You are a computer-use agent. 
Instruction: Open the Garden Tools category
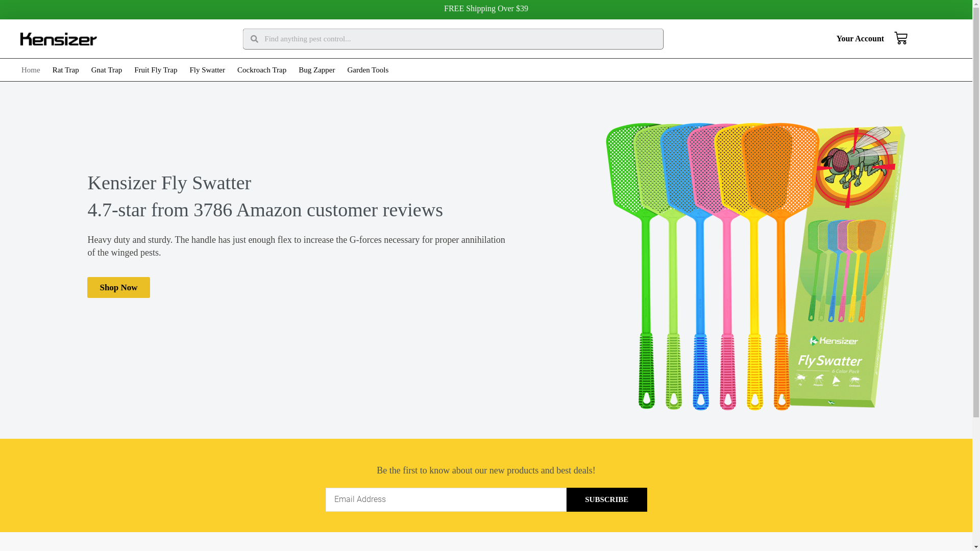(x=367, y=70)
